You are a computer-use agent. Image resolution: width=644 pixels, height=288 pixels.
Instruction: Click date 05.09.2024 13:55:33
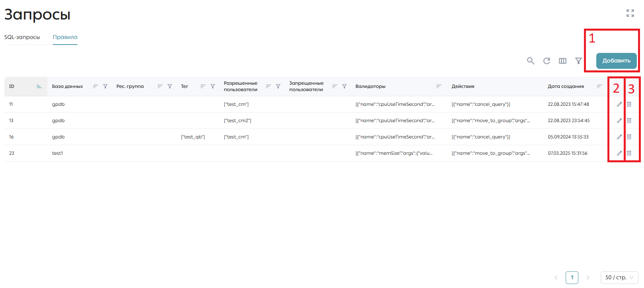pyautogui.click(x=568, y=137)
